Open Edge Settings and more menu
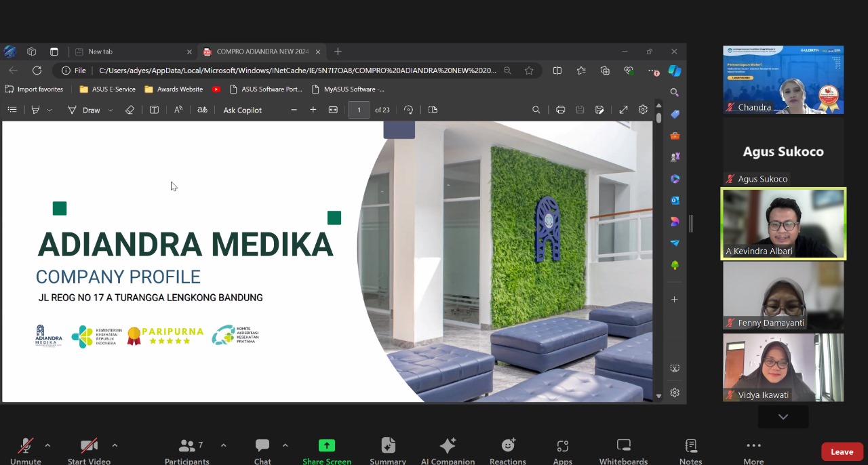Viewport: 868px width, 465px height. tap(652, 70)
